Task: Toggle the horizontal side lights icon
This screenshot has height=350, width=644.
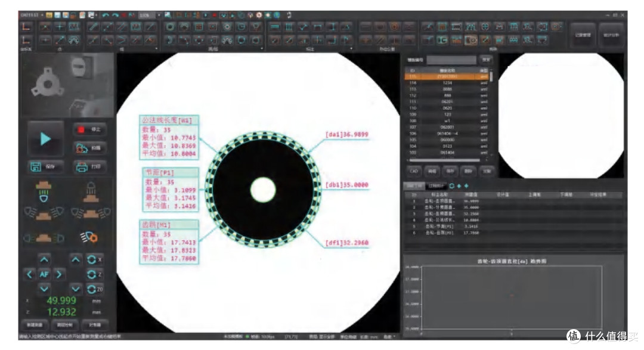Action: [x=44, y=239]
